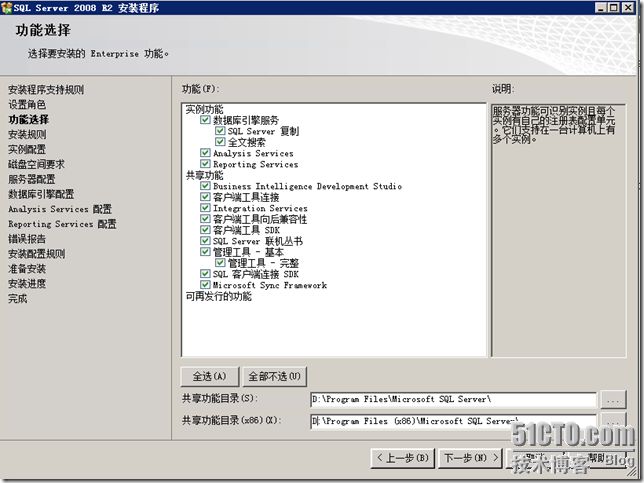Screen dimensions: 644x483
Task: Click the SQL Server setup title bar icon
Action: point(7,8)
